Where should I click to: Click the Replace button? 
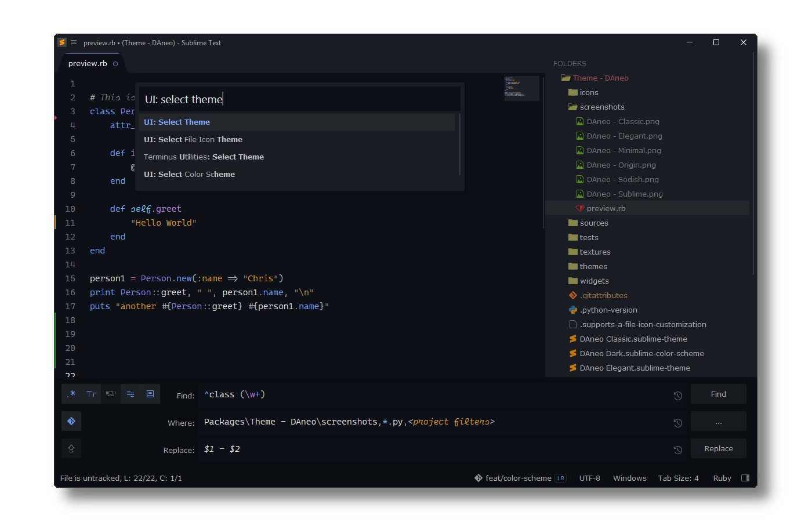pyautogui.click(x=719, y=448)
